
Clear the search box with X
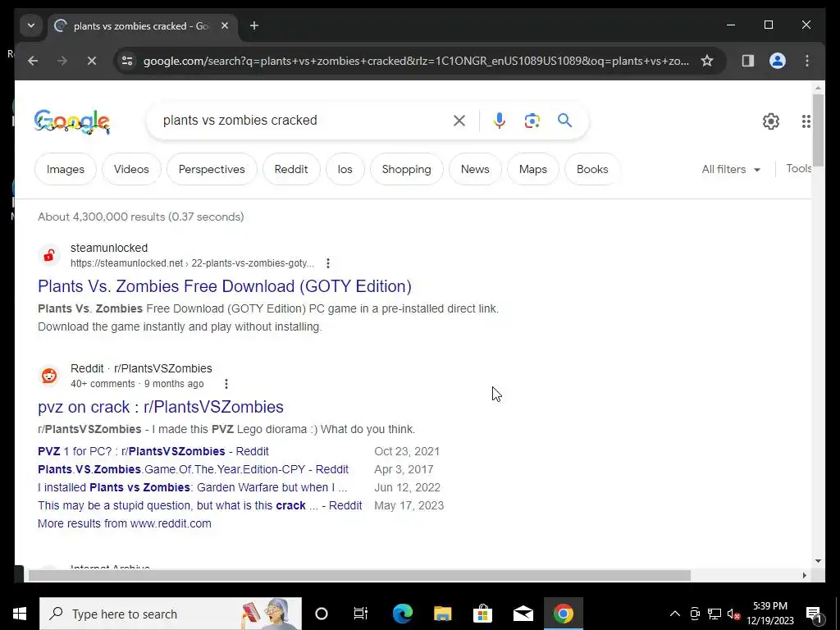coord(459,121)
